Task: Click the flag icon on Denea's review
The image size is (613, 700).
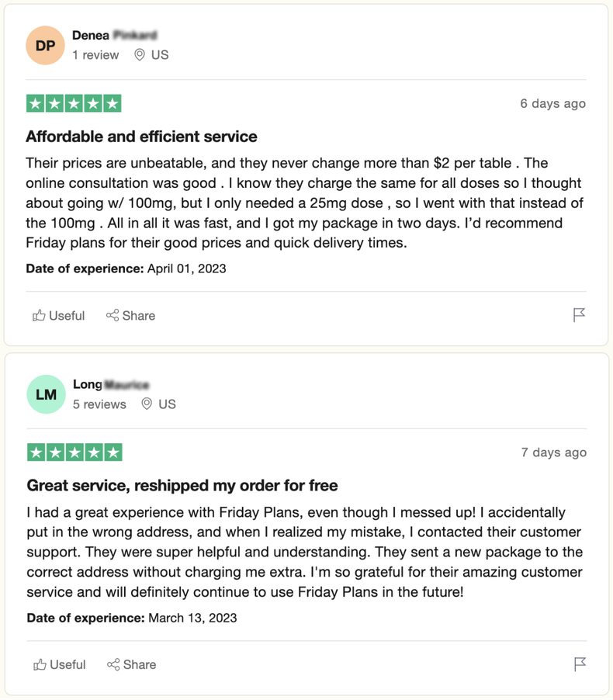Action: [x=579, y=315]
